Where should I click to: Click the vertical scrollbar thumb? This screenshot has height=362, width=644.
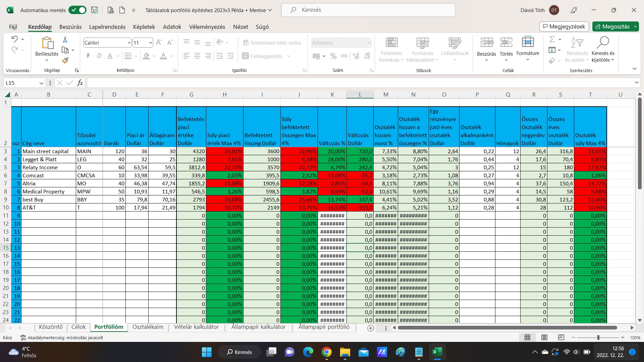pyautogui.click(x=640, y=143)
